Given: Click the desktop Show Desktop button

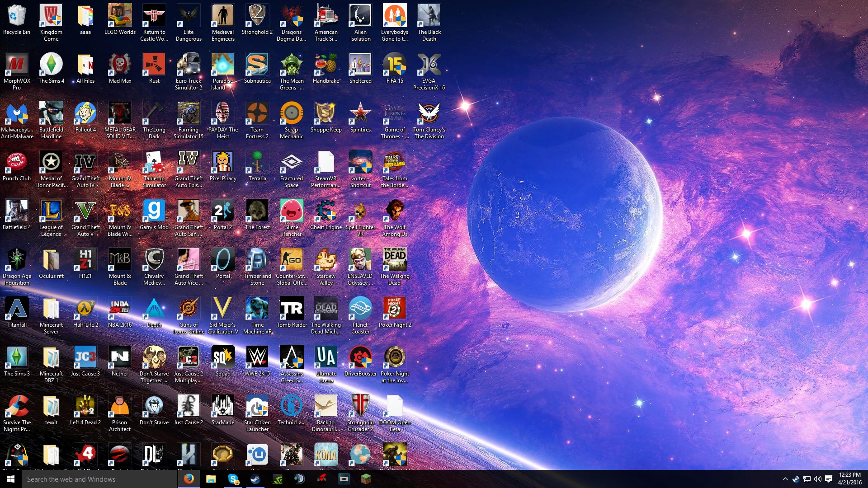Looking at the screenshot, I should 866,480.
